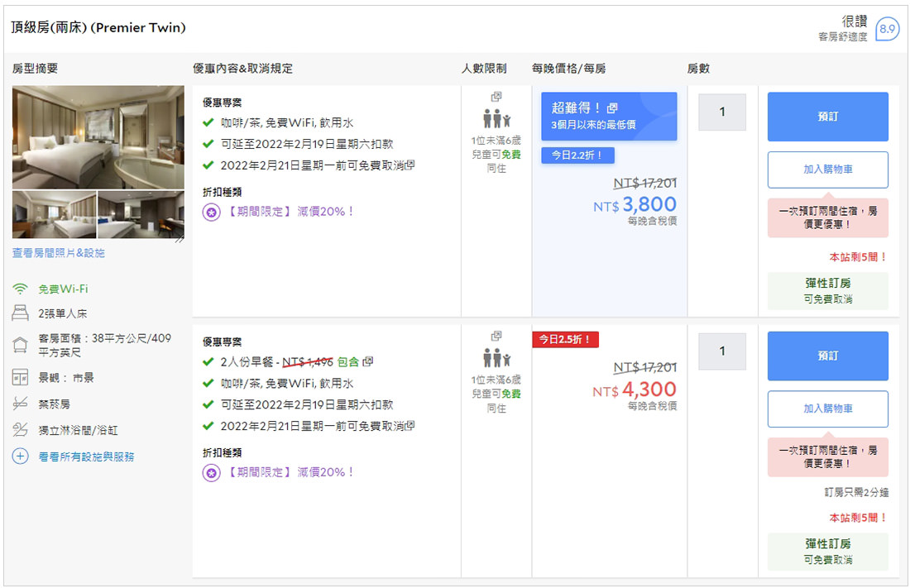Add the NT$4,300 room to cart
Viewport: 910px width, 588px height.
click(827, 409)
